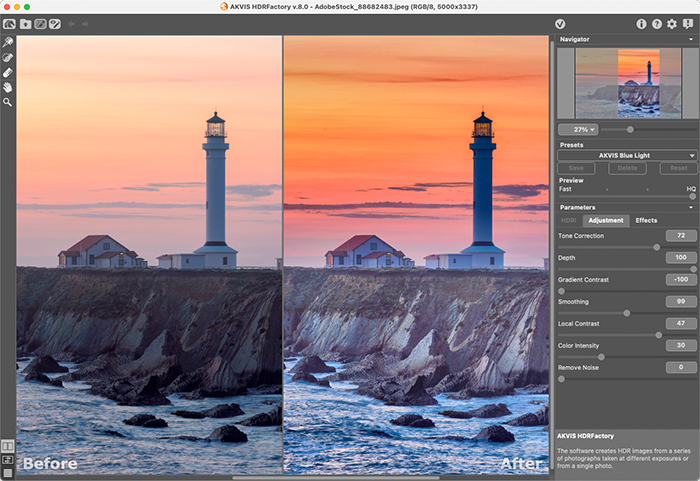The height and width of the screenshot is (481, 700).
Task: Switch to the Effects tab
Action: click(646, 220)
